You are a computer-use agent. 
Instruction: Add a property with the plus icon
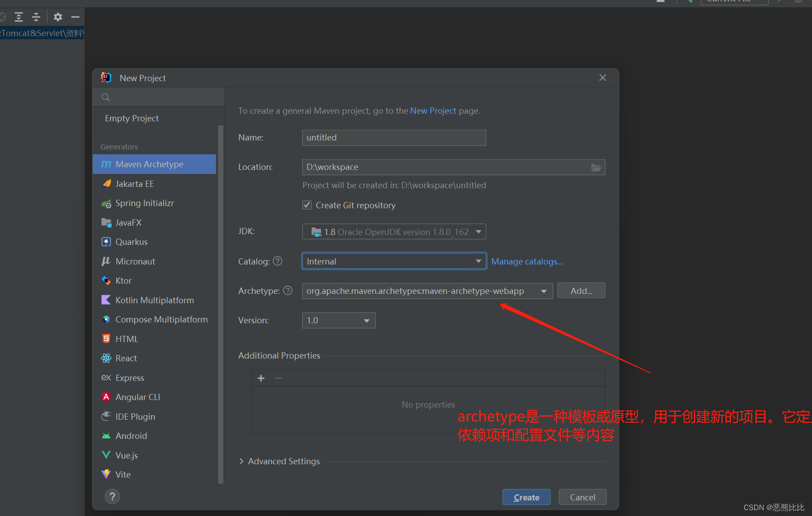coord(261,378)
